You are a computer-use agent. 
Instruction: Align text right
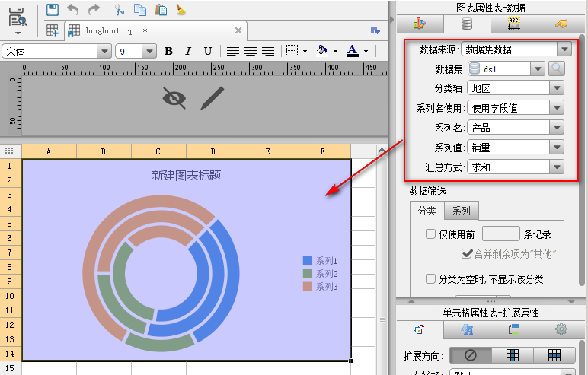click(x=268, y=51)
